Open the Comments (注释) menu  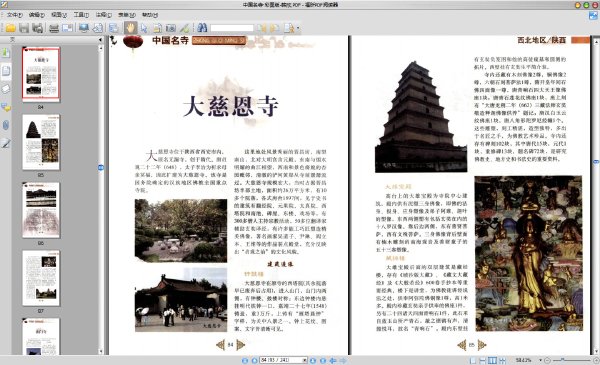(x=103, y=15)
